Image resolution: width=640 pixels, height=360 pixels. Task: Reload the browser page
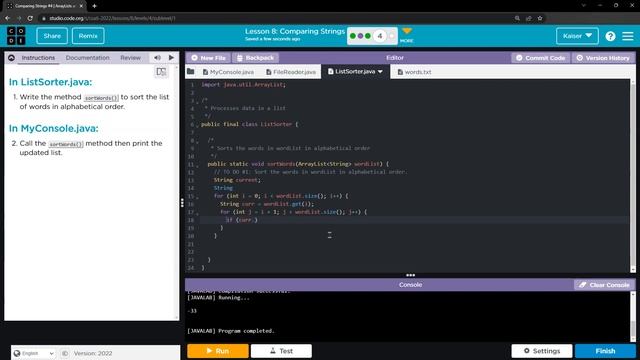coord(30,18)
